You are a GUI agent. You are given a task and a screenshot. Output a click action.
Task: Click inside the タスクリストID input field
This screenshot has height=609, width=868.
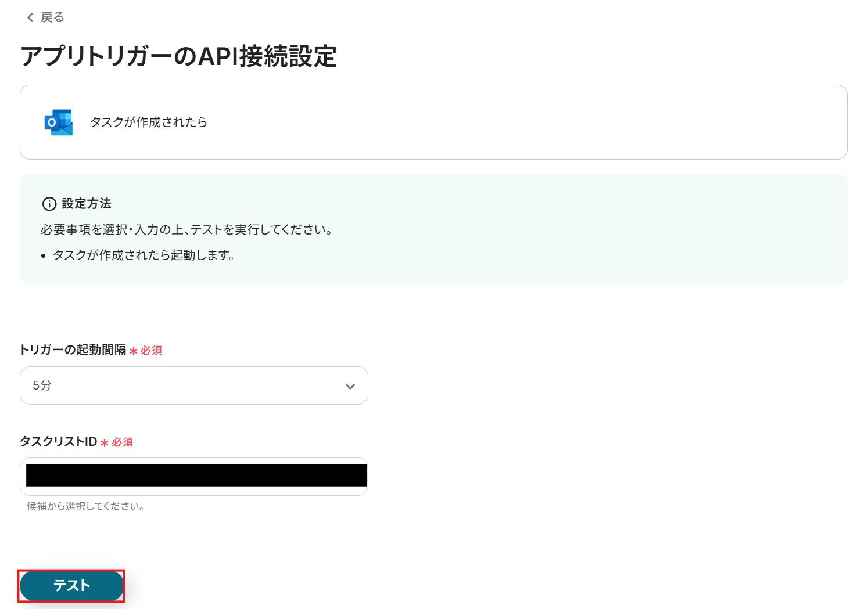coord(194,476)
